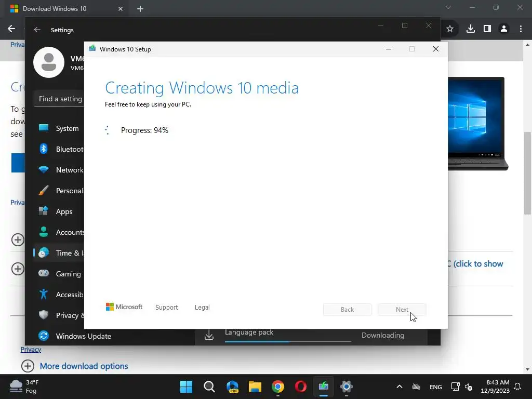Open a new browser tab
This screenshot has width=532, height=399.
[140, 9]
